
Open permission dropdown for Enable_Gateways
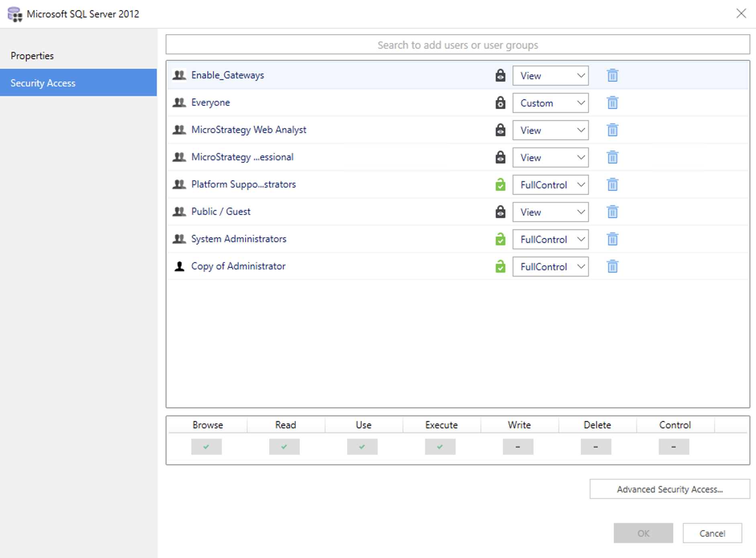(550, 76)
